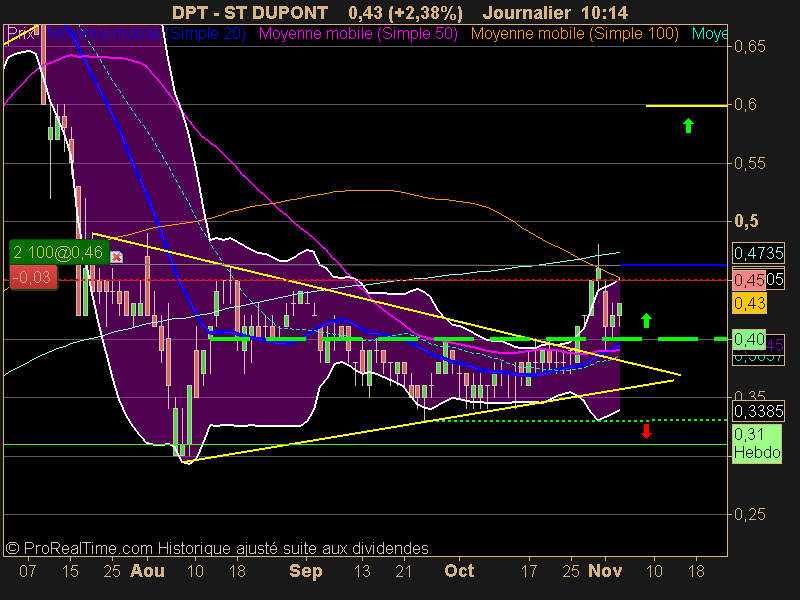Click the red -0,03 loss label
This screenshot has width=800, height=600.
[x=33, y=278]
